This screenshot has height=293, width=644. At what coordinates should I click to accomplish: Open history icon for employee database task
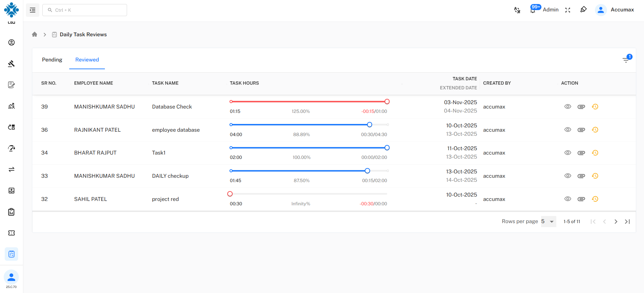tap(595, 130)
